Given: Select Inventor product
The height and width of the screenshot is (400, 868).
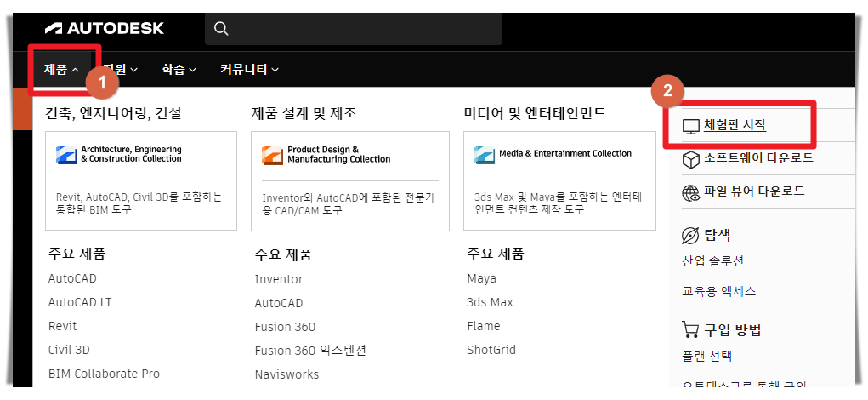Looking at the screenshot, I should click(x=279, y=279).
